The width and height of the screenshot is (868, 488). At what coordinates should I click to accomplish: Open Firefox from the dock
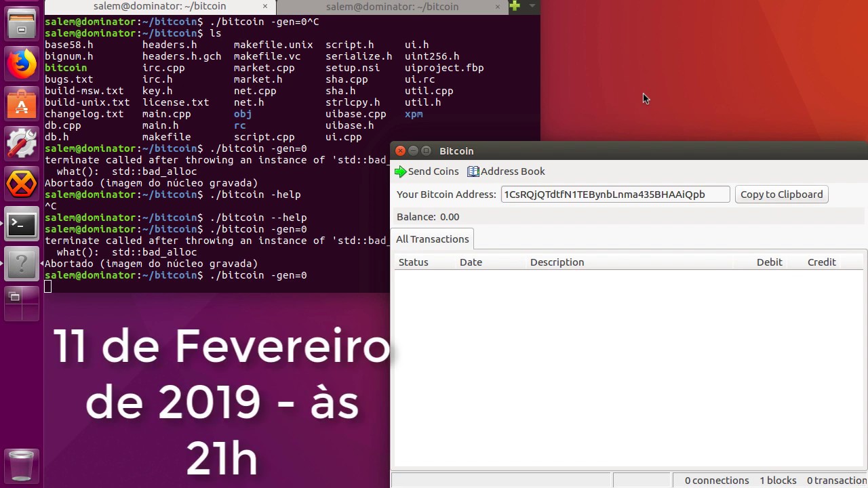point(22,64)
